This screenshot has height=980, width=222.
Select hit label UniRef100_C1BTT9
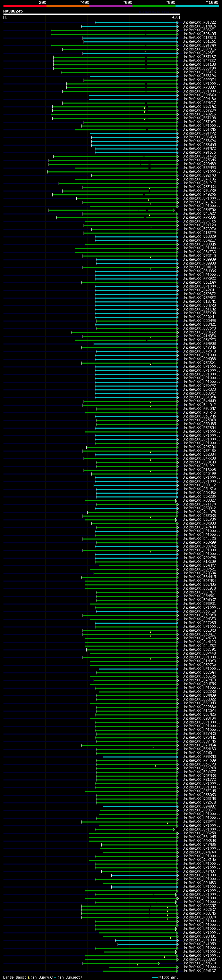pos(199,233)
